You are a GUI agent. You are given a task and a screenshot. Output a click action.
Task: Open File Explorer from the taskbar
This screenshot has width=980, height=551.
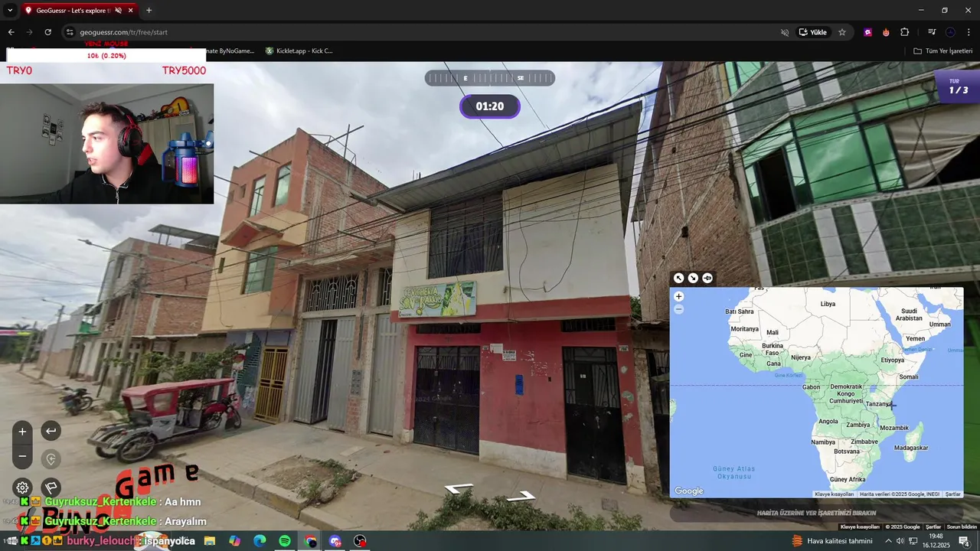click(x=209, y=541)
